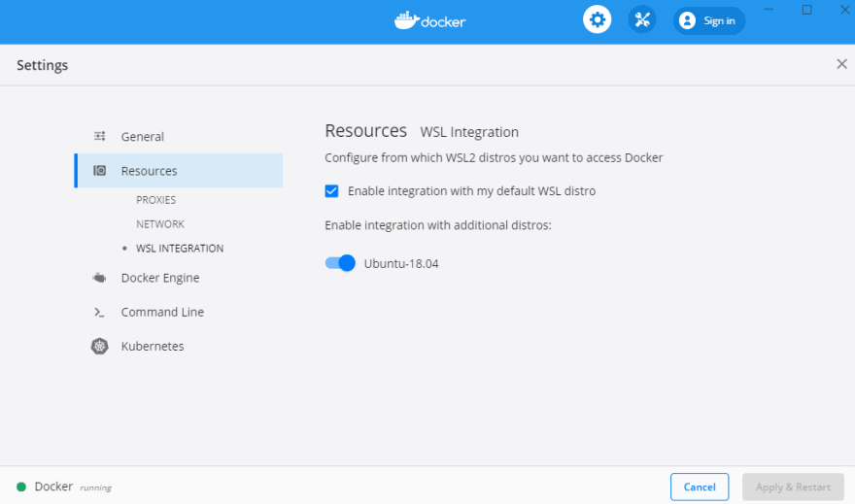Viewport: 855px width, 504px height.
Task: Click the Docker whale logo
Action: (429, 20)
